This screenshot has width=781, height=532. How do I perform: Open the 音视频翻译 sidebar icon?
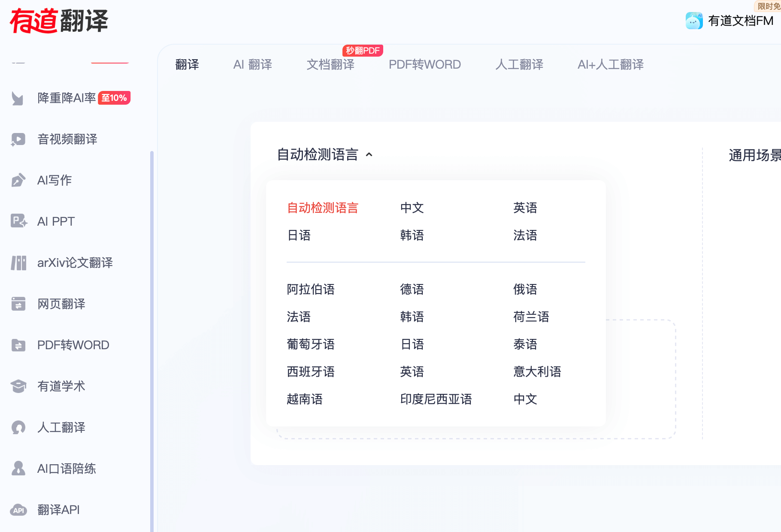pos(18,139)
